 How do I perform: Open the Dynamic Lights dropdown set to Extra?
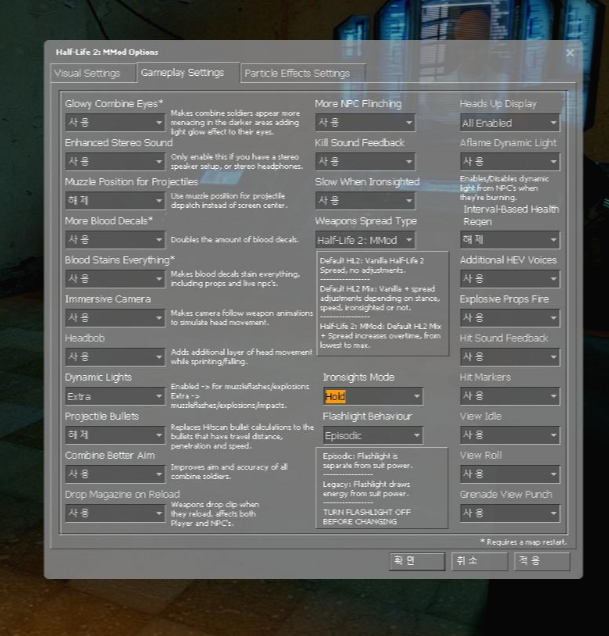click(x=115, y=396)
